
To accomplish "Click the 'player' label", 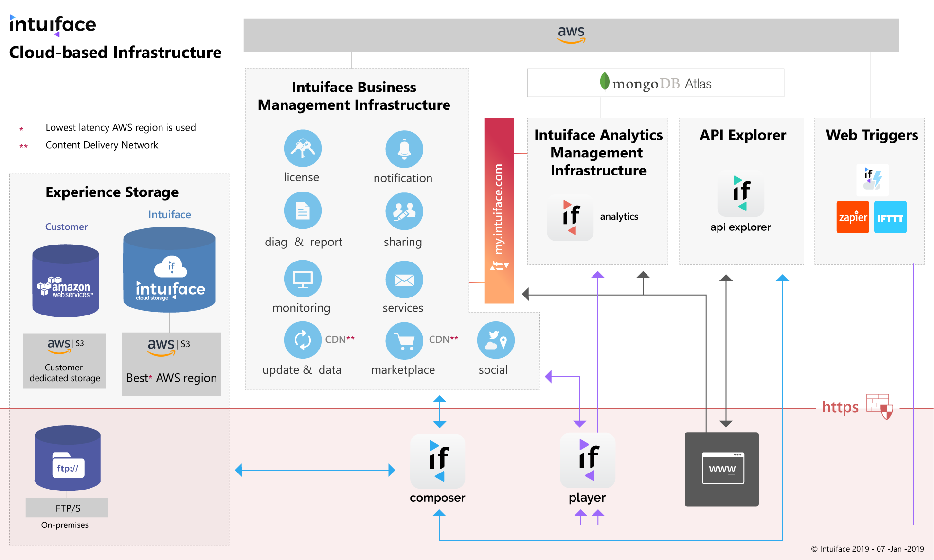I will [587, 498].
